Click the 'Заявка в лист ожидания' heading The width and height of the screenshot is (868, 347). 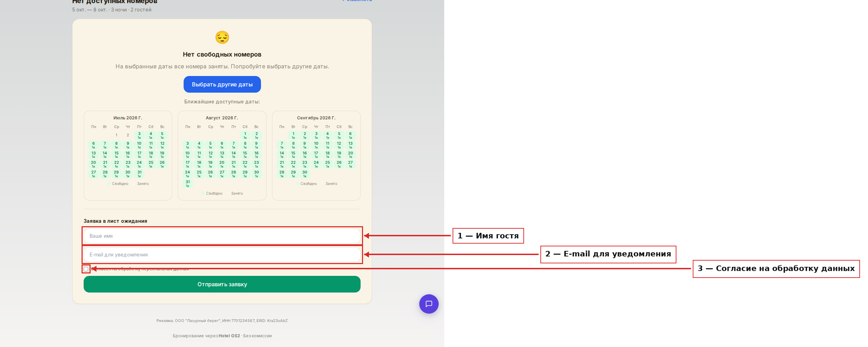click(115, 221)
